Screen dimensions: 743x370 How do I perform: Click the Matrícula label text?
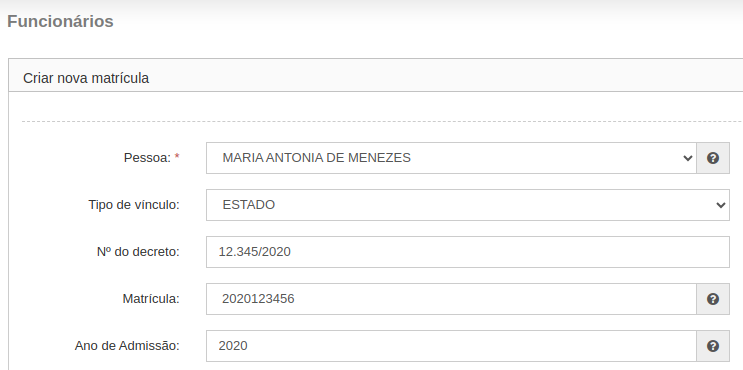click(151, 299)
